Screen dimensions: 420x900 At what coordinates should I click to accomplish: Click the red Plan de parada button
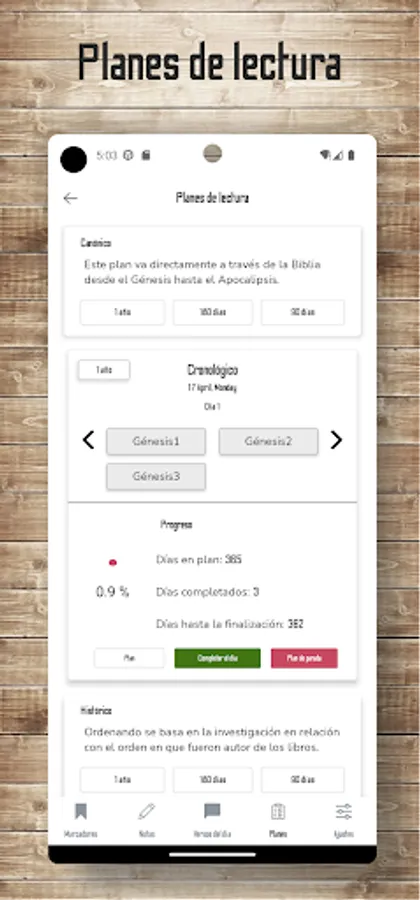(x=304, y=658)
